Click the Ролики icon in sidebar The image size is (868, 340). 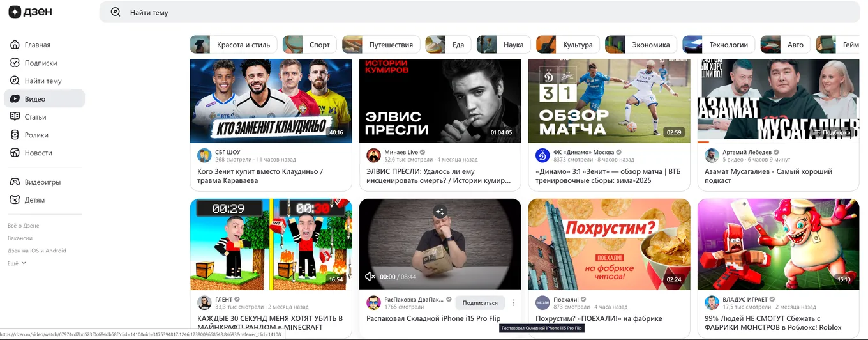pos(15,135)
